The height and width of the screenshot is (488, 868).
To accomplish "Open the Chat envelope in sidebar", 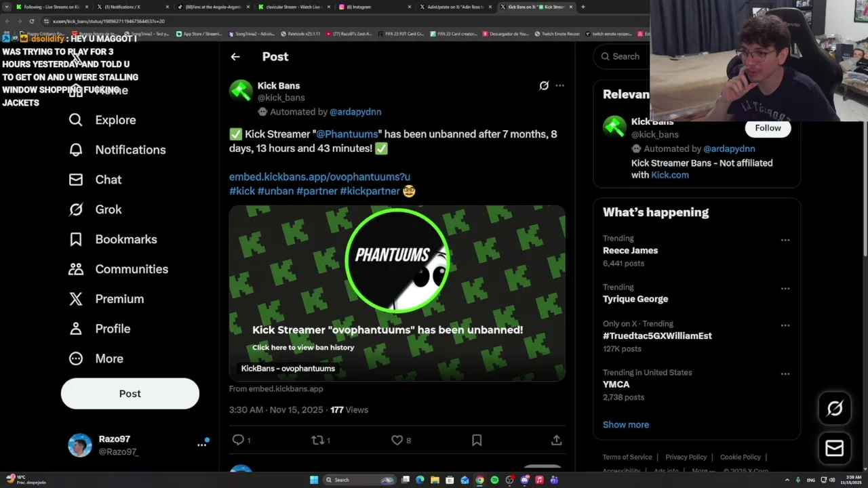I will click(75, 180).
